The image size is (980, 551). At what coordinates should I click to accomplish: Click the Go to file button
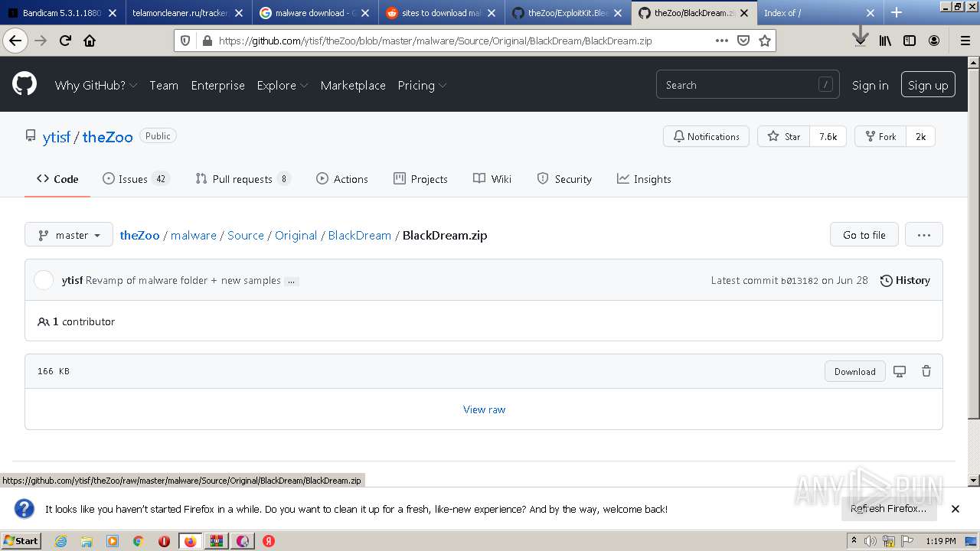click(864, 235)
